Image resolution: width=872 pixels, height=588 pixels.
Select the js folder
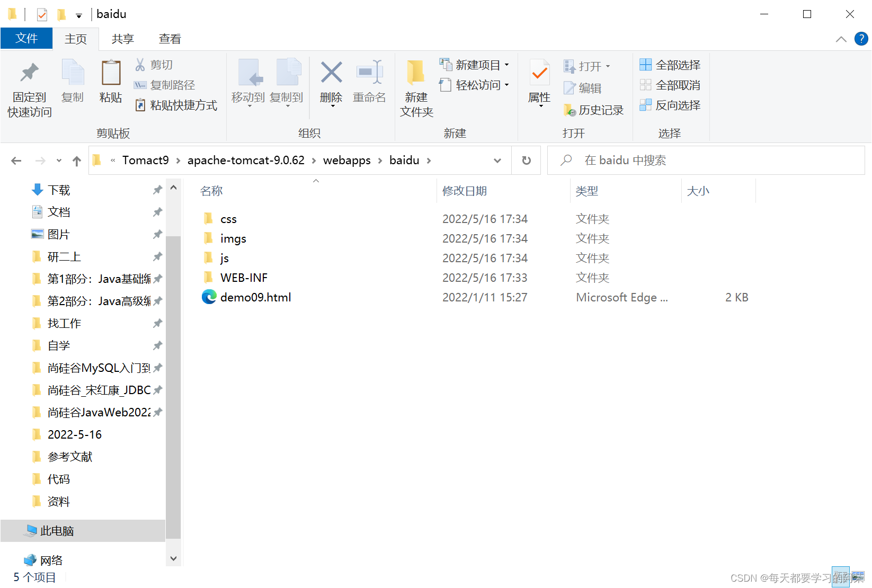click(225, 258)
